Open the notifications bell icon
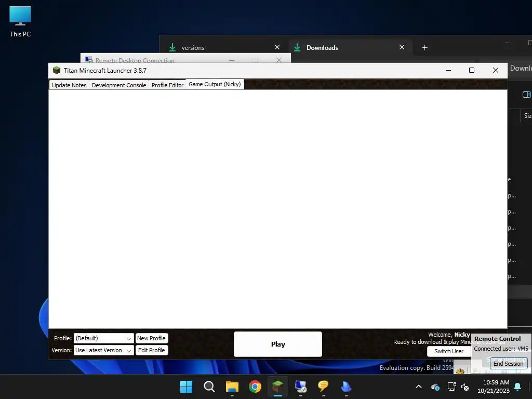Viewport: 532px width, 399px height. (517, 387)
